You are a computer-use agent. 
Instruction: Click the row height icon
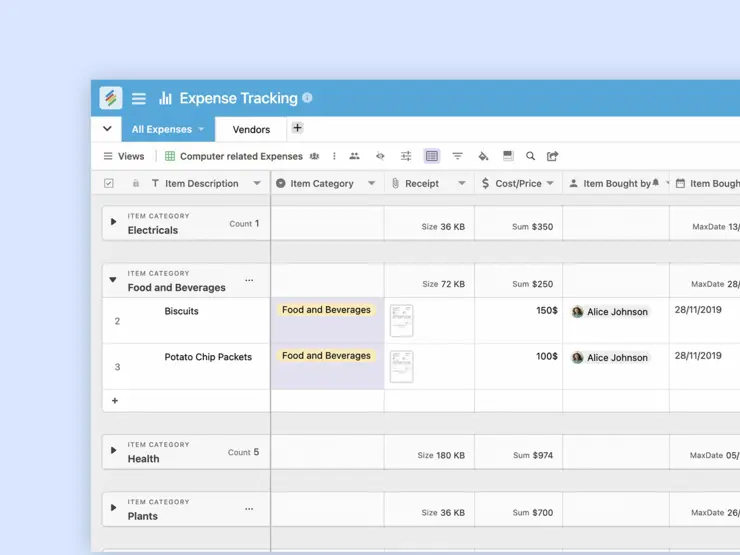point(508,156)
